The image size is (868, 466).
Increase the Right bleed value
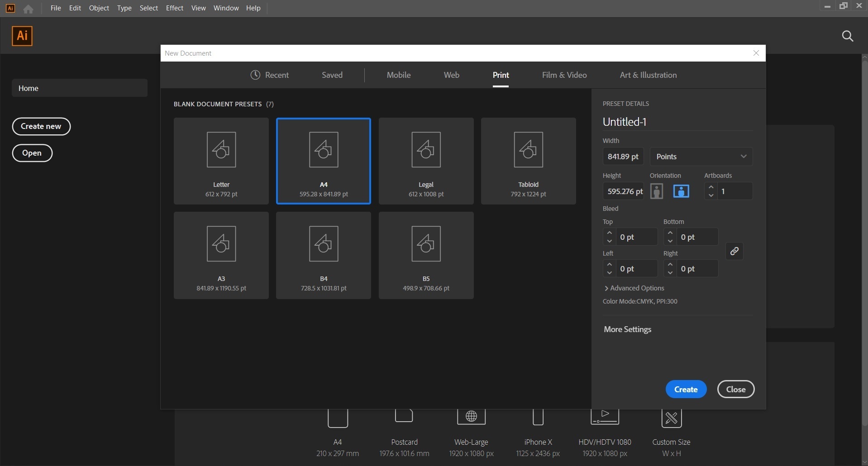click(x=670, y=265)
